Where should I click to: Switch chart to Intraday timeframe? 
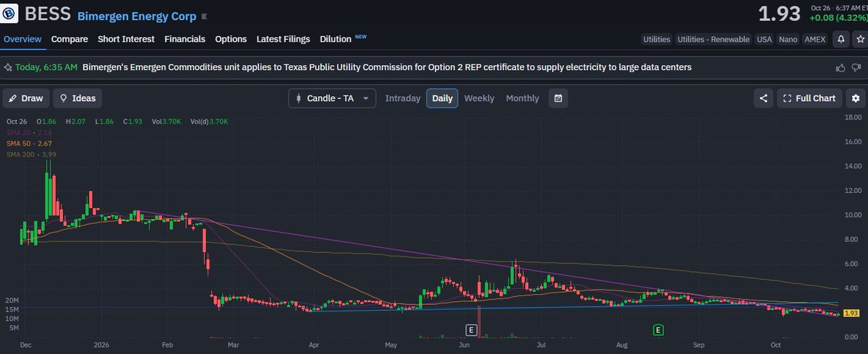coord(403,98)
